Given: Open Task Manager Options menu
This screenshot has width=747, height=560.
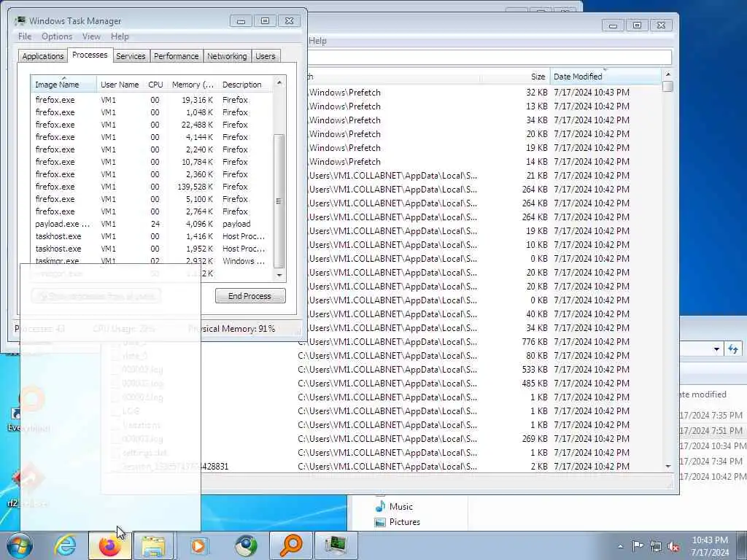Looking at the screenshot, I should (57, 36).
